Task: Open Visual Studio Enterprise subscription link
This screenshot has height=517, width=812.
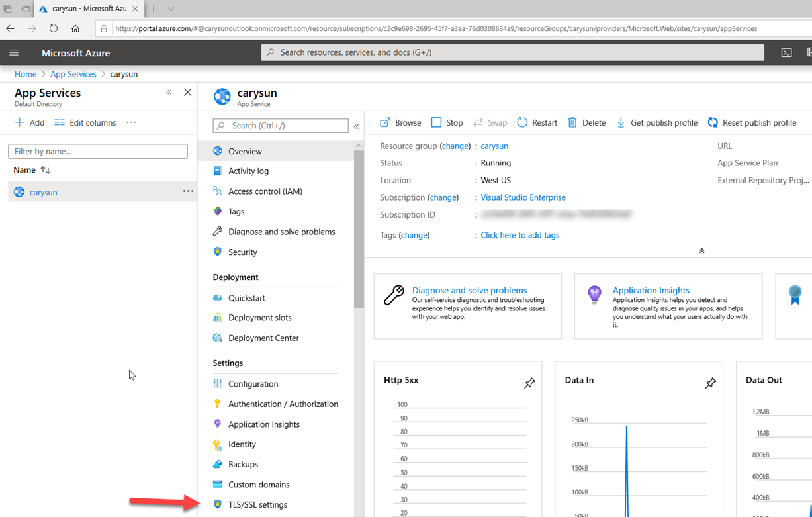Action: (523, 197)
